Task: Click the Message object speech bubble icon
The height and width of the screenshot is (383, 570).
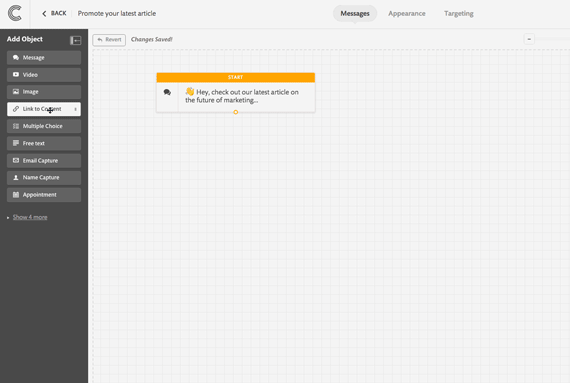Action: pyautogui.click(x=16, y=57)
